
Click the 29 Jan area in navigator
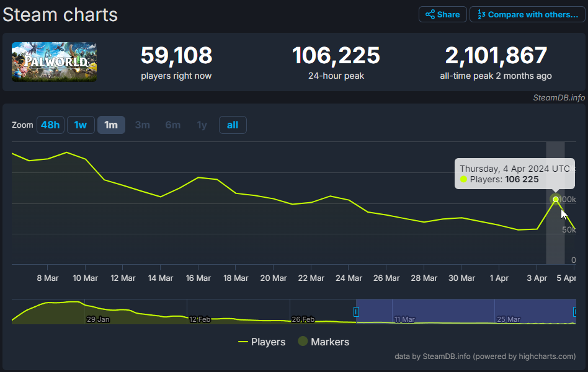[x=97, y=319]
